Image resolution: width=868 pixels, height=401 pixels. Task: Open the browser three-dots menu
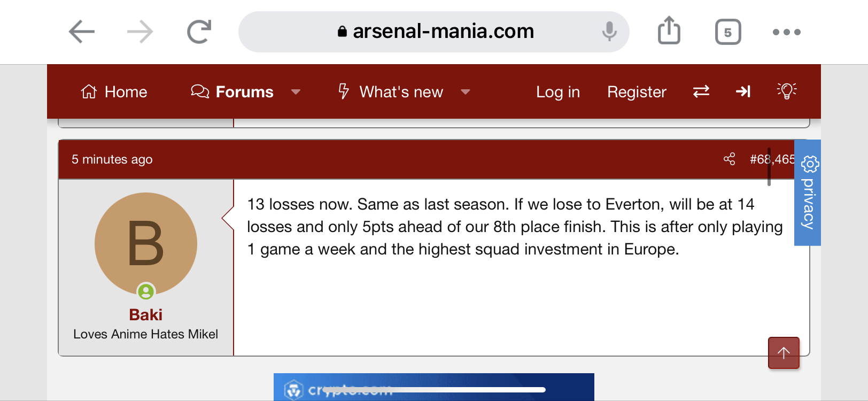pos(787,32)
